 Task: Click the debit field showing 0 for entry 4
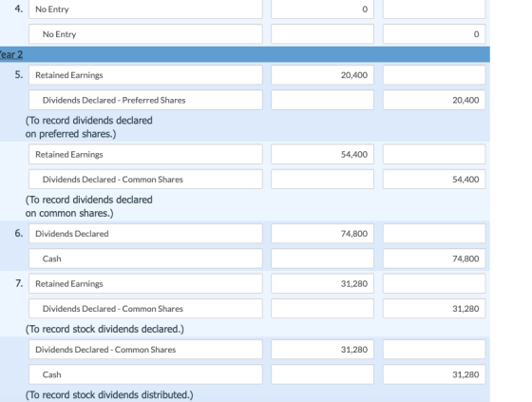(x=322, y=10)
